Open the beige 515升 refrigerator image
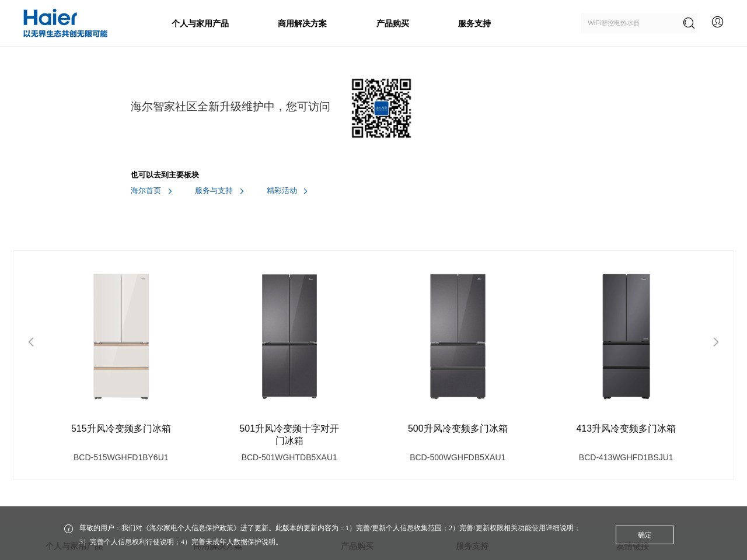This screenshot has width=747, height=560. coord(121,337)
